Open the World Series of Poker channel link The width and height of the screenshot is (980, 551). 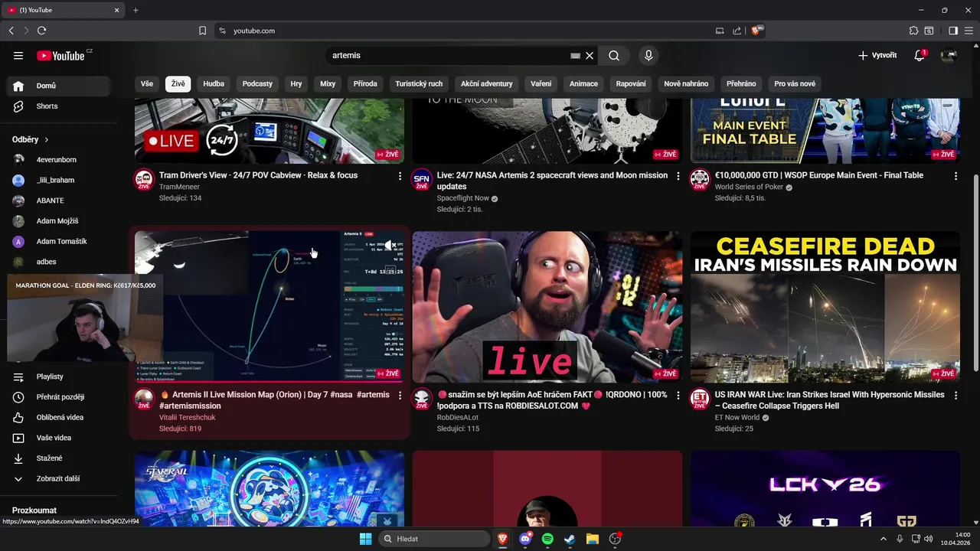click(749, 187)
